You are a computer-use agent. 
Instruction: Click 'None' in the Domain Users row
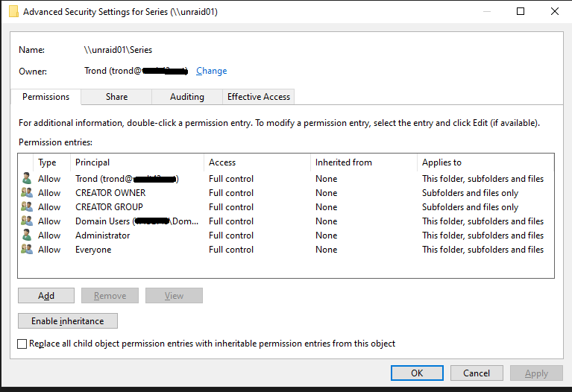(326, 221)
